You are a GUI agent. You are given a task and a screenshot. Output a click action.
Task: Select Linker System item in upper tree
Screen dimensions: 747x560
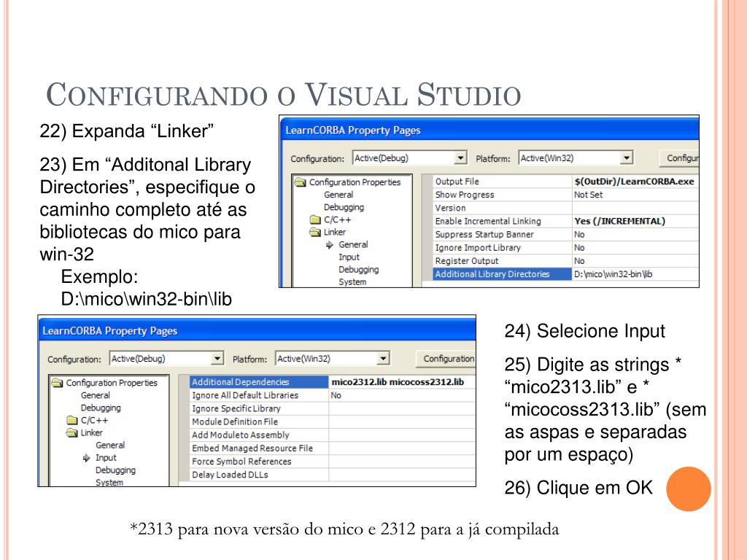(352, 281)
